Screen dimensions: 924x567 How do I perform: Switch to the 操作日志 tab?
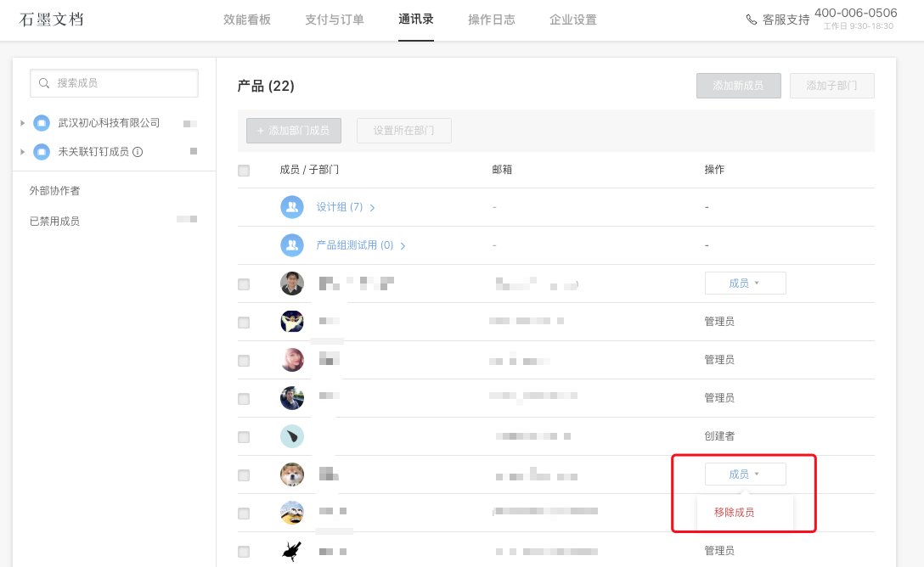[x=491, y=19]
